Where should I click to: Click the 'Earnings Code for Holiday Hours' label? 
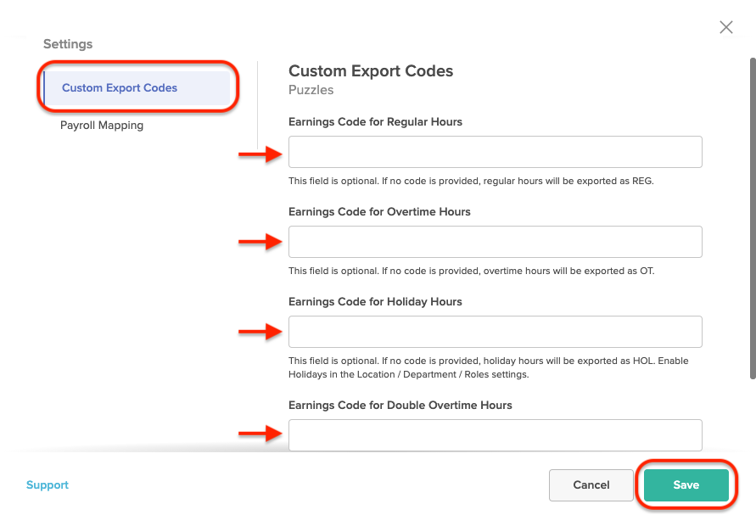(375, 302)
